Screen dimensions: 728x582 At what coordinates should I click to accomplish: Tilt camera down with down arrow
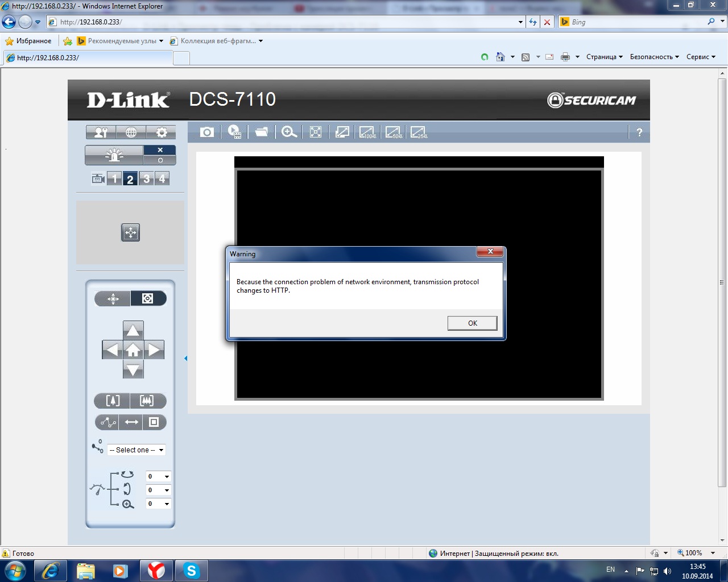(133, 369)
